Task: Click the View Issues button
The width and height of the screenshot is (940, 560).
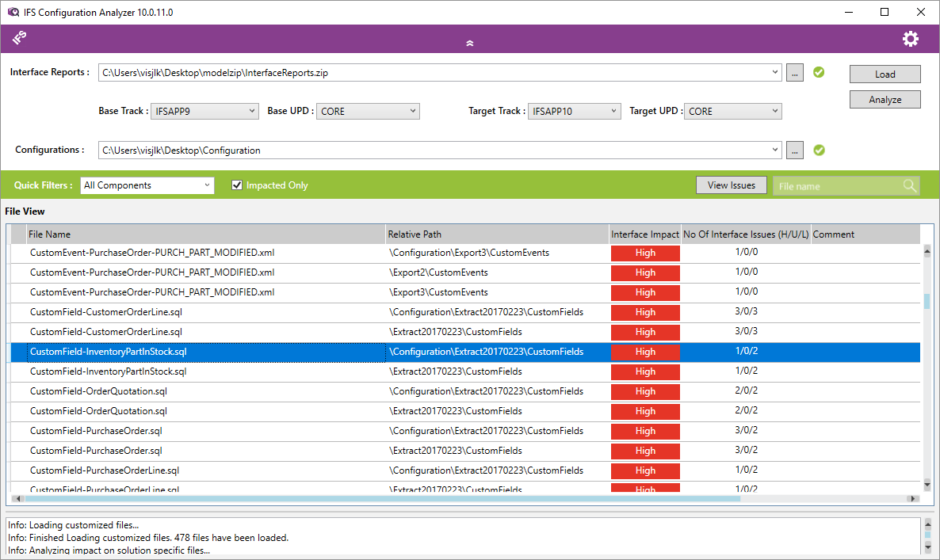Action: pyautogui.click(x=731, y=185)
